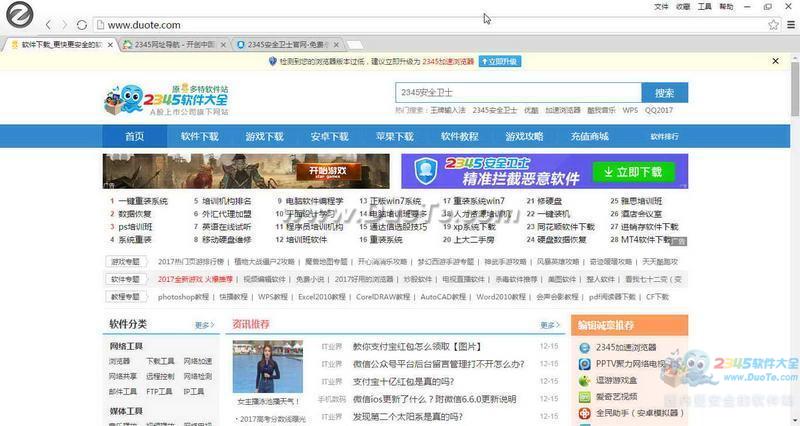
Task: Close the 2345安全卫士官网 tab
Action: pyautogui.click(x=336, y=45)
